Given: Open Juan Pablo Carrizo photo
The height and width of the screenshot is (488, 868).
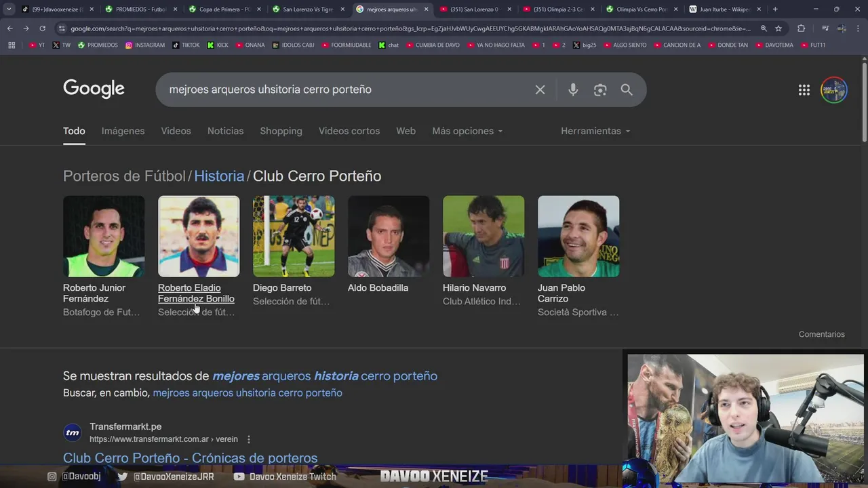Looking at the screenshot, I should click(x=578, y=237).
